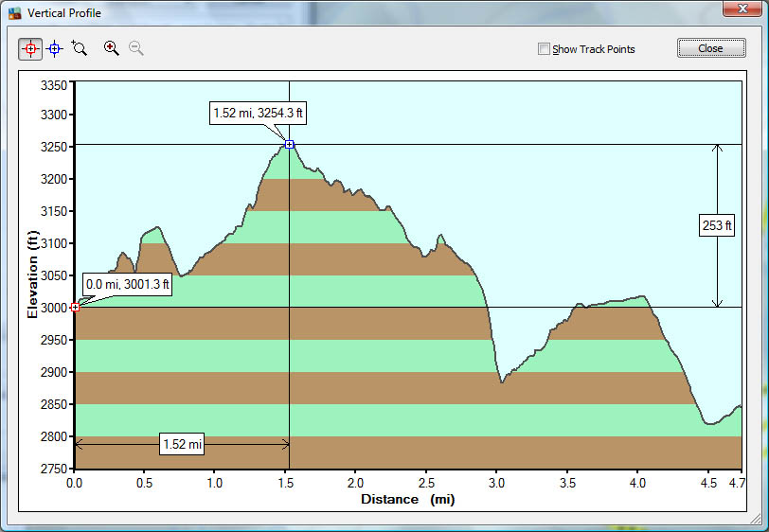
Task: Click the Vertical Profile window title text
Action: click(x=64, y=13)
